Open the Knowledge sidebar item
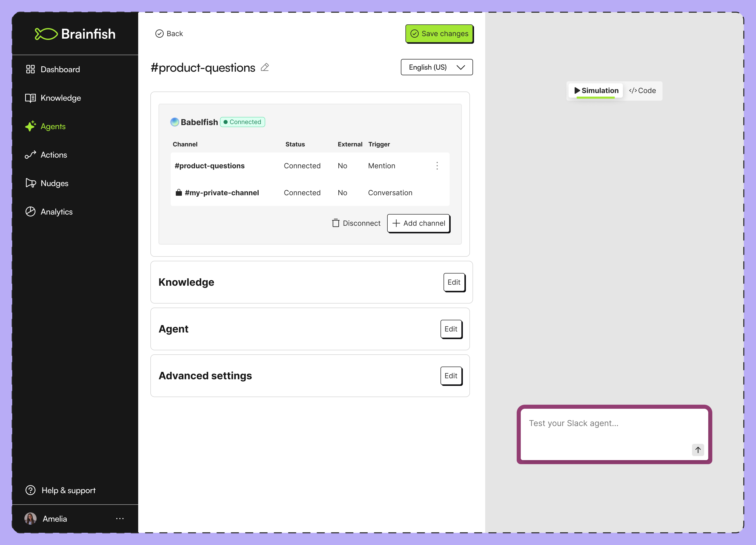 (x=60, y=98)
